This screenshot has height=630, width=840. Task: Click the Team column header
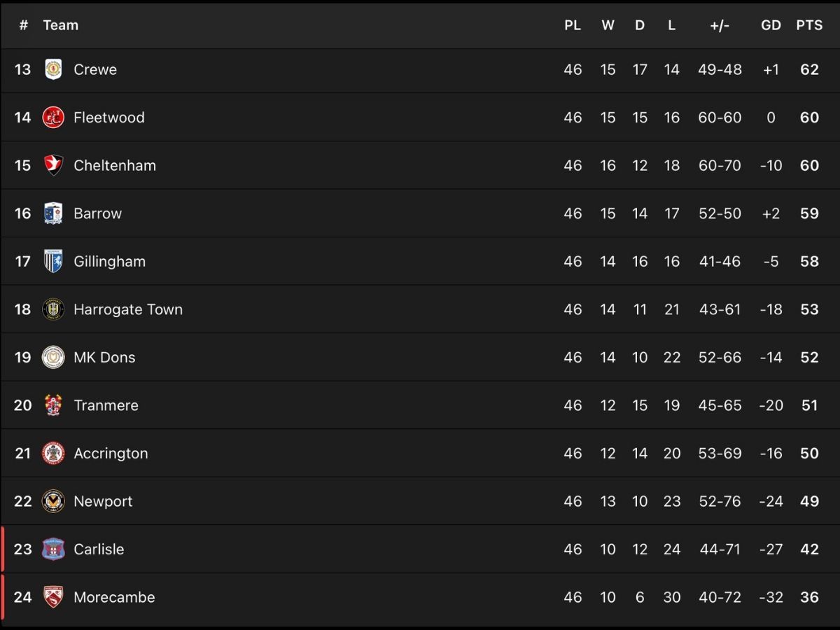(61, 25)
